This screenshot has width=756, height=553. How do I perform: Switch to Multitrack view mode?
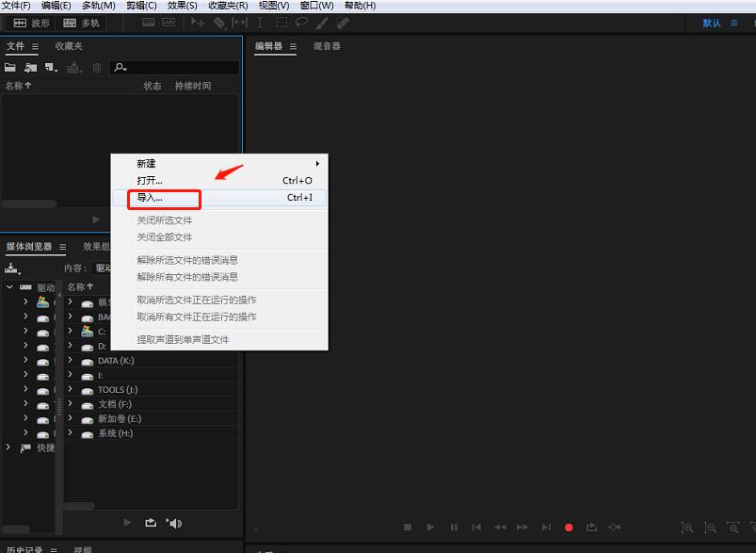81,24
